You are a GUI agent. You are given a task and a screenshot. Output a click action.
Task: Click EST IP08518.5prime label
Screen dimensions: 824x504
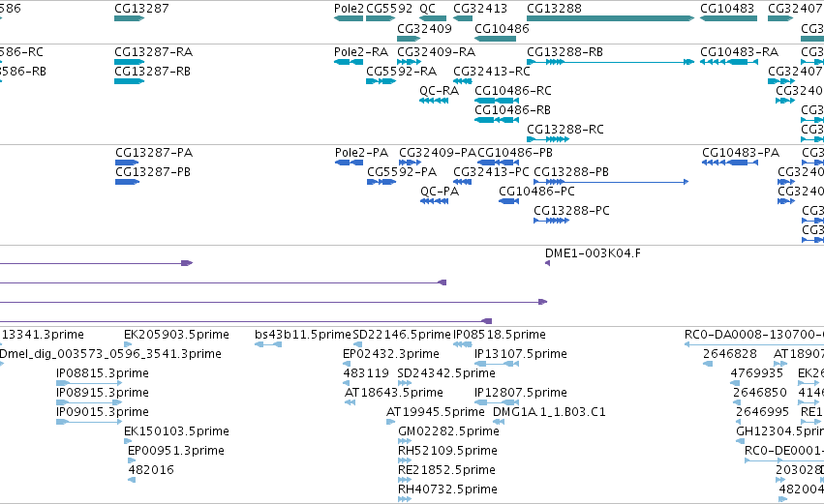pyautogui.click(x=500, y=335)
